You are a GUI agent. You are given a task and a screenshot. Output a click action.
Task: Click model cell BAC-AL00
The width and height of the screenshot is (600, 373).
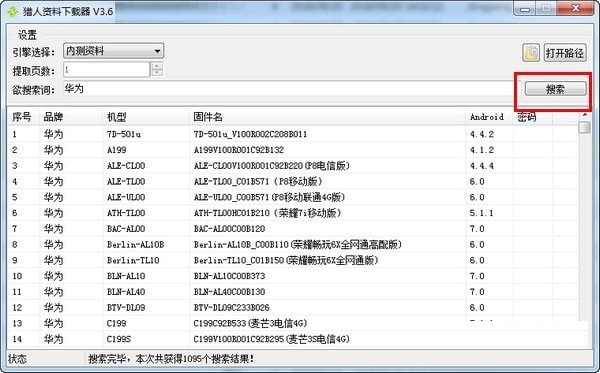pos(126,229)
